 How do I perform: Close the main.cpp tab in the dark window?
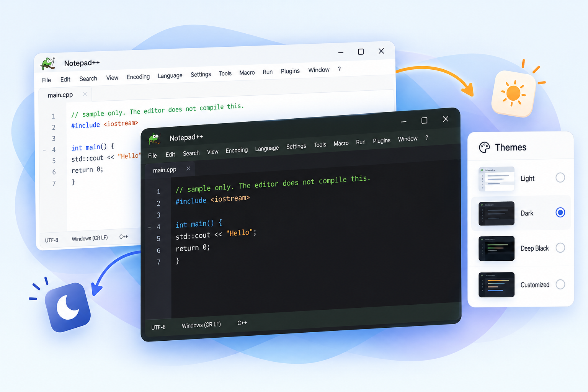188,168
